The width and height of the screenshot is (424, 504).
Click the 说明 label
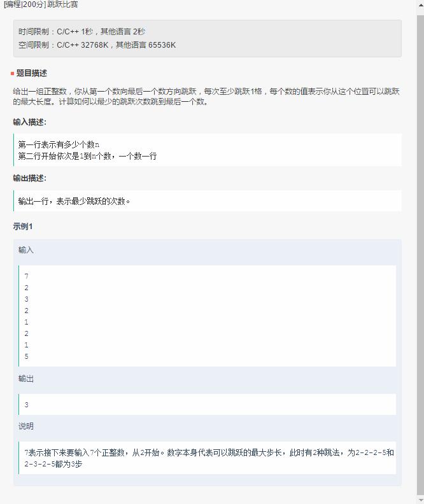coord(26,426)
